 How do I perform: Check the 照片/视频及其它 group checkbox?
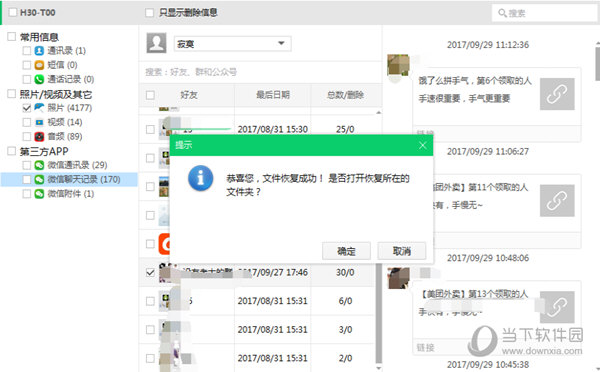(x=11, y=94)
